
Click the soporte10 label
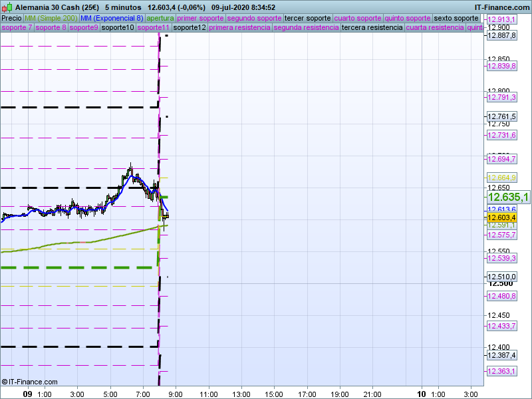[118, 27]
